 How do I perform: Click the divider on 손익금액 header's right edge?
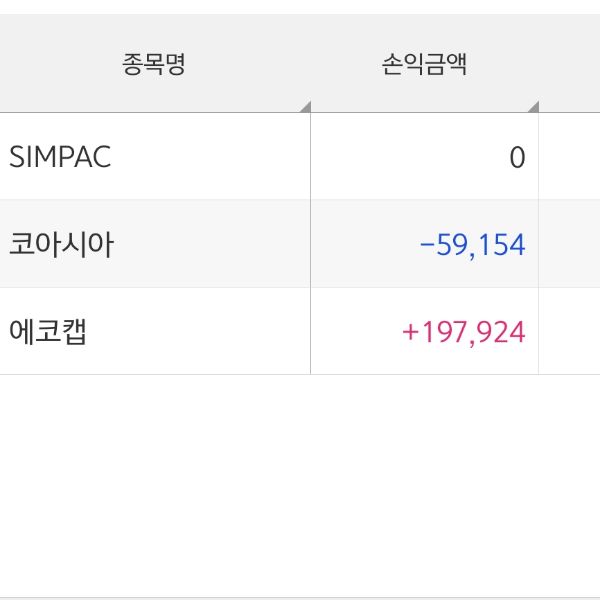(539, 66)
